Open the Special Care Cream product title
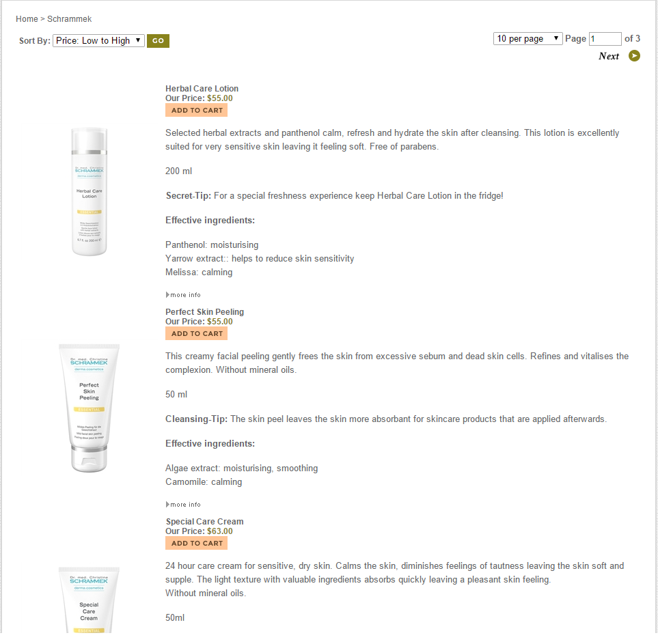The height and width of the screenshot is (644, 658). pyautogui.click(x=204, y=522)
